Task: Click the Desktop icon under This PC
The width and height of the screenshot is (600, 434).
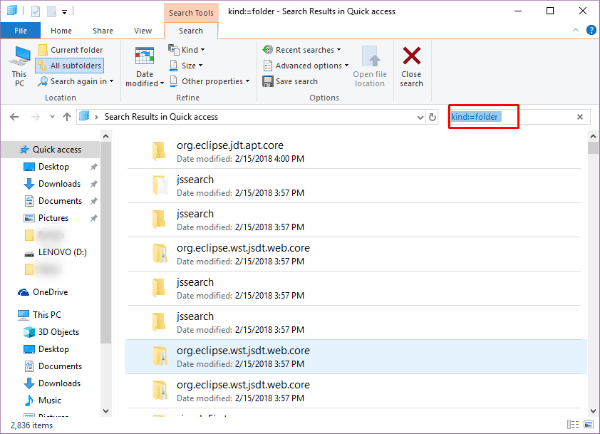Action: point(29,349)
